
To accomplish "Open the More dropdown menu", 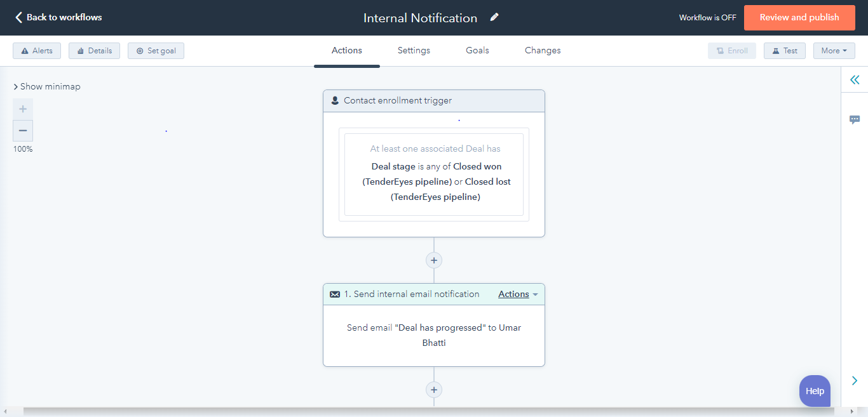I will (834, 50).
